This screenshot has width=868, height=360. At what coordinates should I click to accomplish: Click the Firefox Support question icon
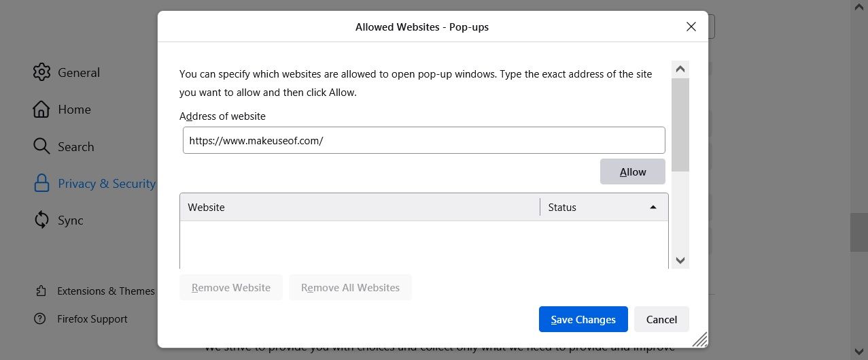click(x=41, y=318)
